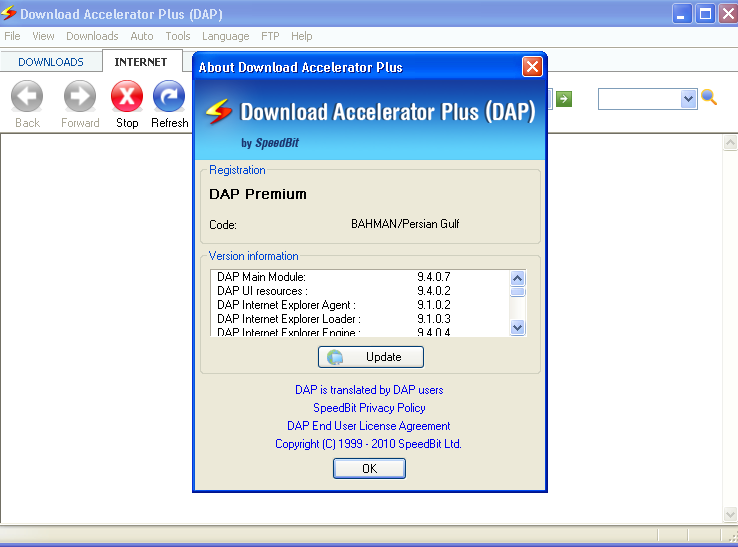Click the Forward navigation arrow icon

point(80,97)
